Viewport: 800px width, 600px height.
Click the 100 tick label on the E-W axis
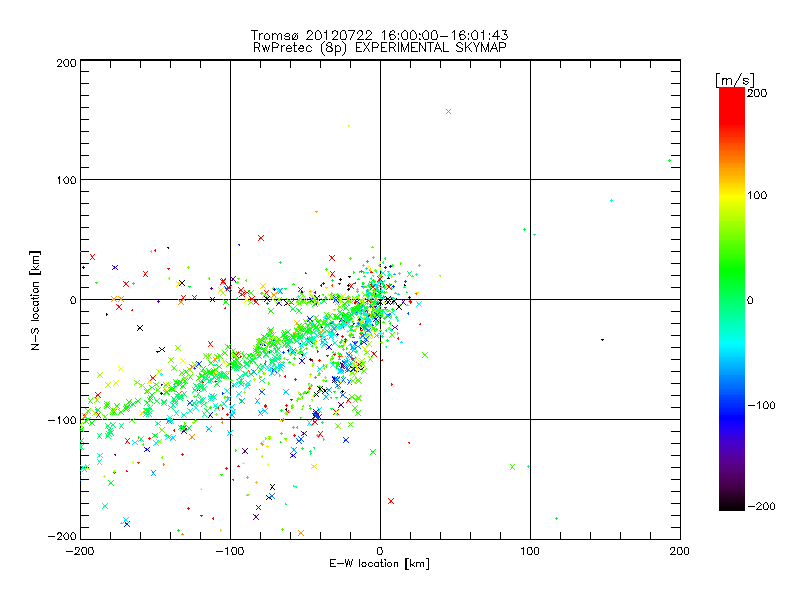pos(530,551)
